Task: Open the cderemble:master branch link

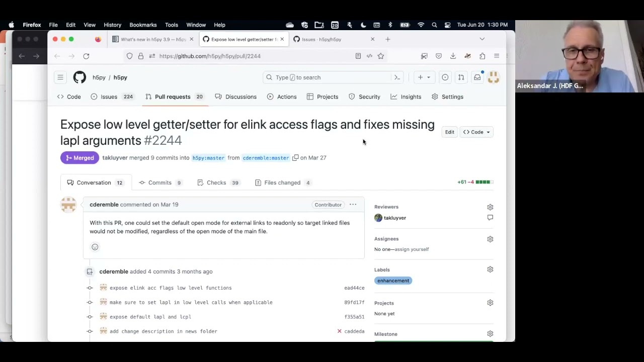Action: point(266,158)
